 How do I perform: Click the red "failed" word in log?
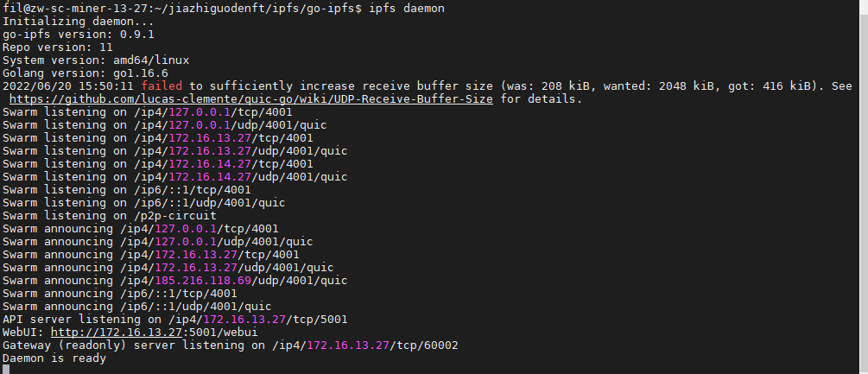(x=162, y=86)
